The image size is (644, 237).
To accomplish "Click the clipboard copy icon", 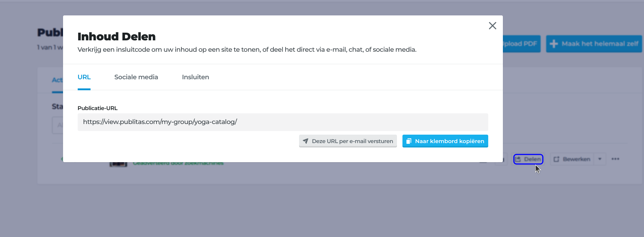I will pos(409,141).
